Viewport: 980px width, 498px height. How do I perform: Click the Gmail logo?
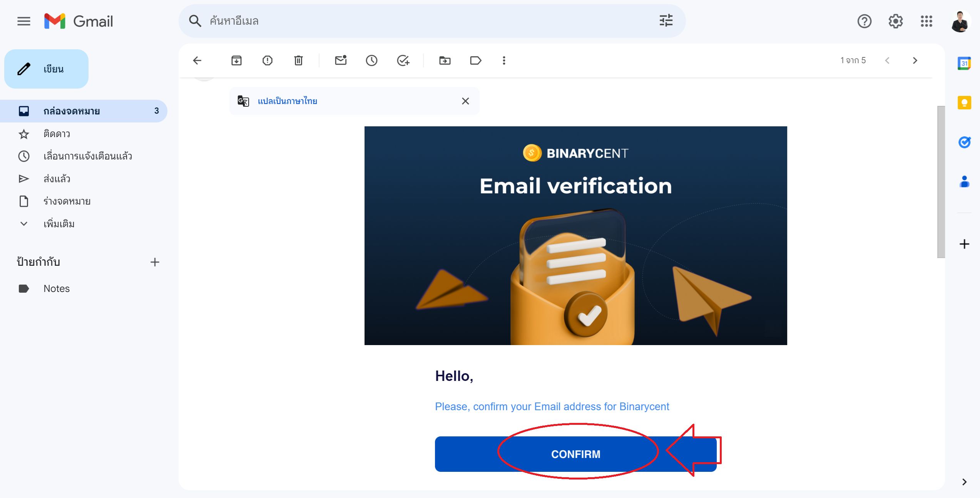click(79, 21)
